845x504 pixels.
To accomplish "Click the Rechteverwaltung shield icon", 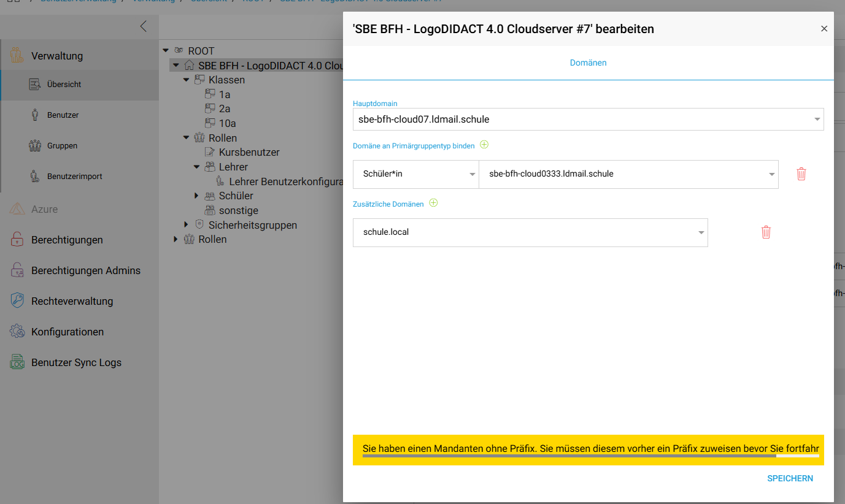I will click(x=17, y=301).
